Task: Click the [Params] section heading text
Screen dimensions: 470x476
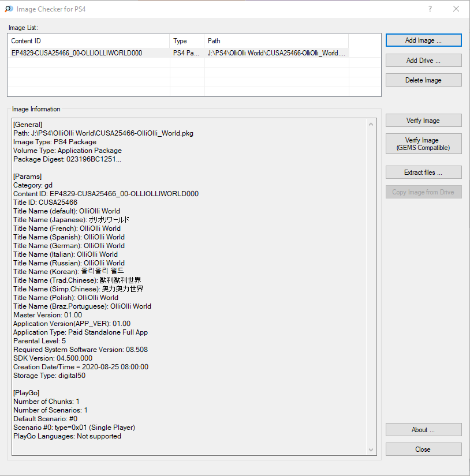Action: tap(27, 177)
